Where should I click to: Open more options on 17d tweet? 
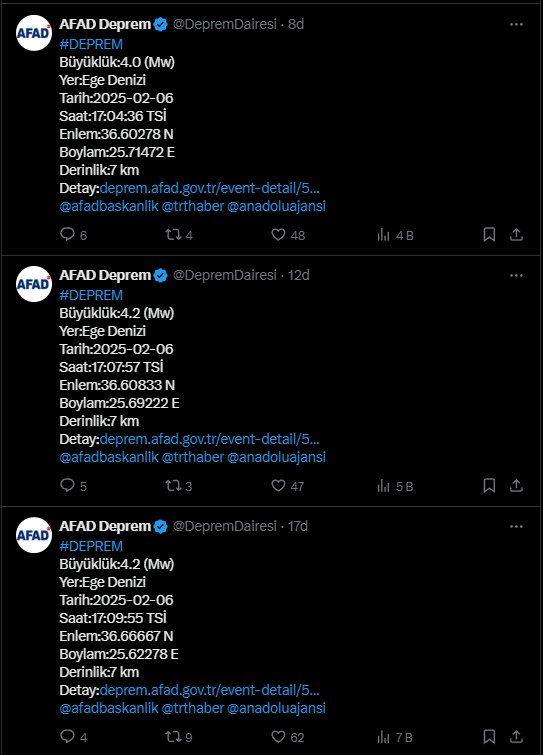click(x=516, y=526)
